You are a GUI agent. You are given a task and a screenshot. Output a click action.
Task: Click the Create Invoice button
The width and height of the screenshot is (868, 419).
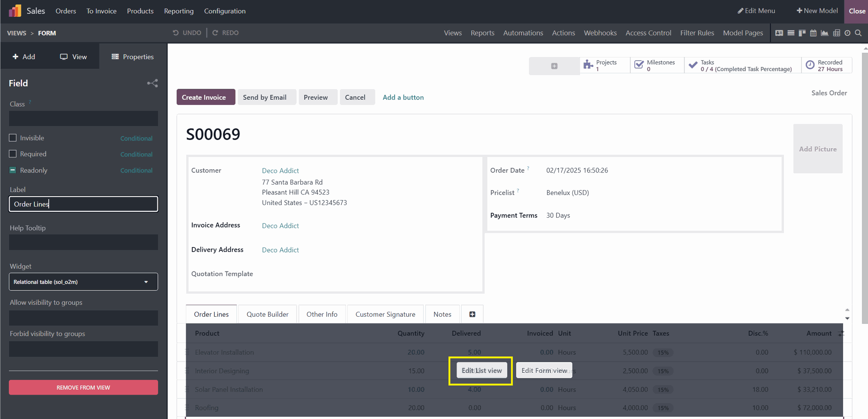206,97
